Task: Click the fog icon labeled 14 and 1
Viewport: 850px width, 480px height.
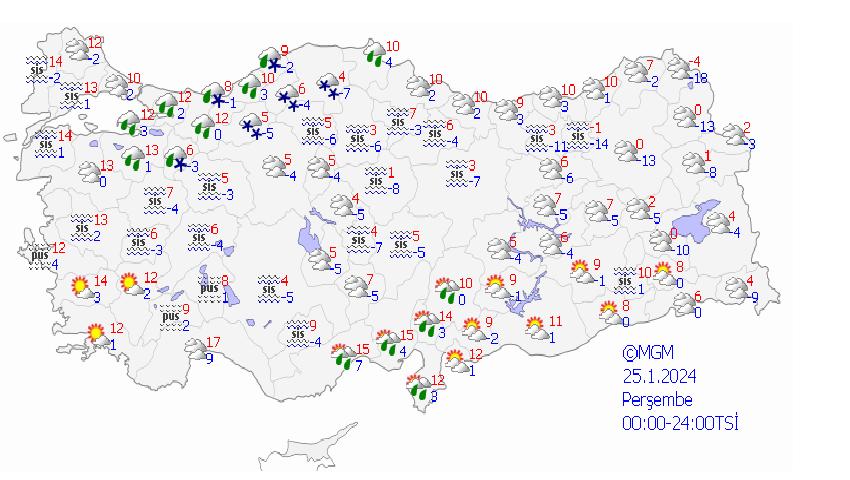Action: [x=46, y=144]
